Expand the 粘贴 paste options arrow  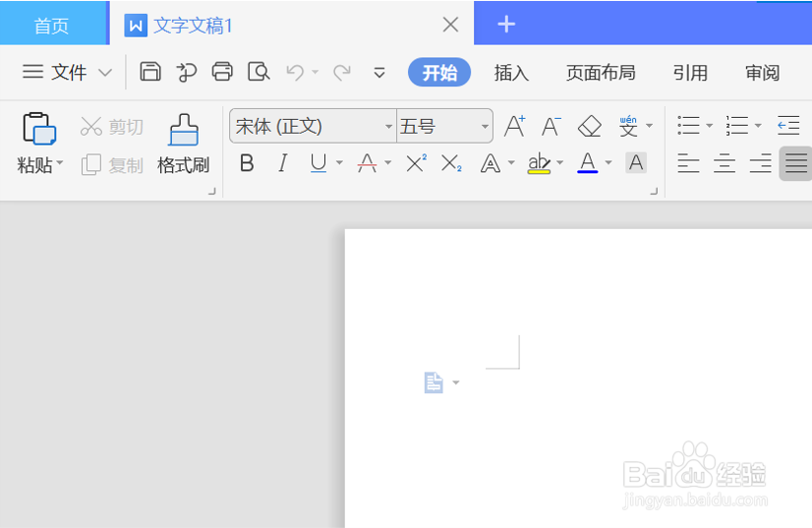pyautogui.click(x=60, y=163)
